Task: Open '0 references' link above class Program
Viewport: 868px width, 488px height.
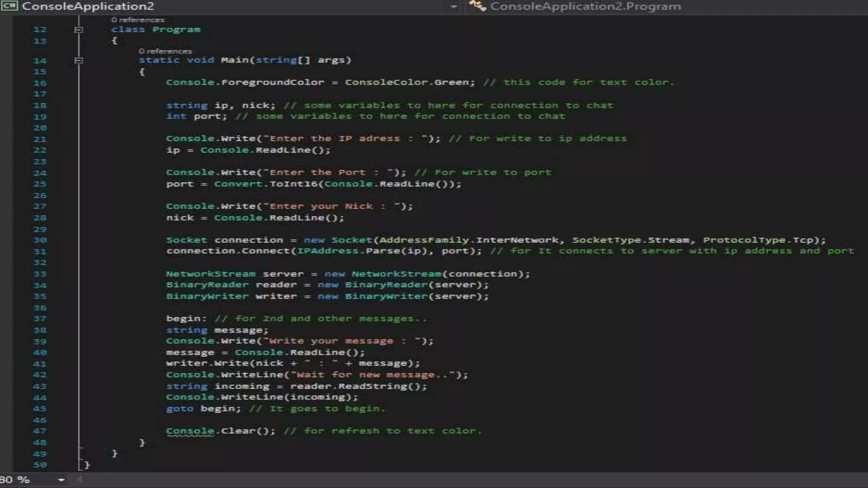Action: click(x=138, y=20)
